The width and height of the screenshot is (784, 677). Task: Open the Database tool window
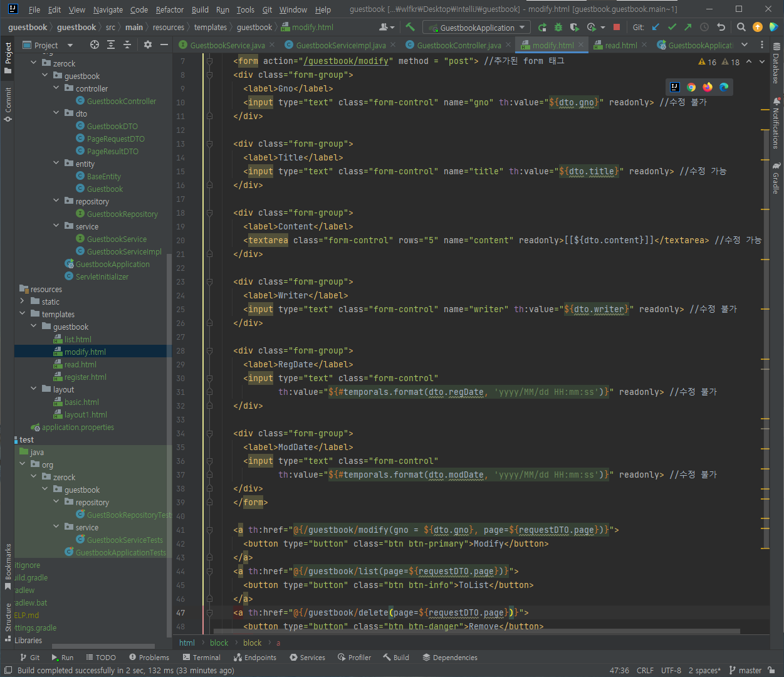(776, 63)
